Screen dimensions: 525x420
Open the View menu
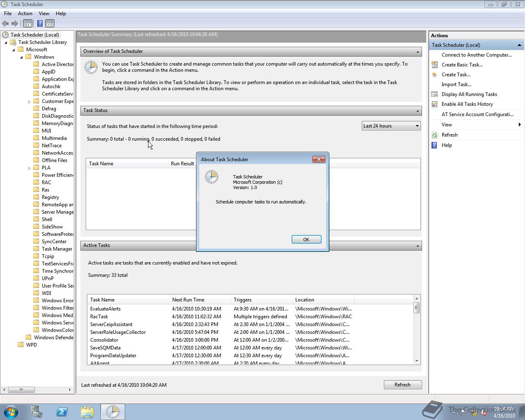[x=44, y=14]
